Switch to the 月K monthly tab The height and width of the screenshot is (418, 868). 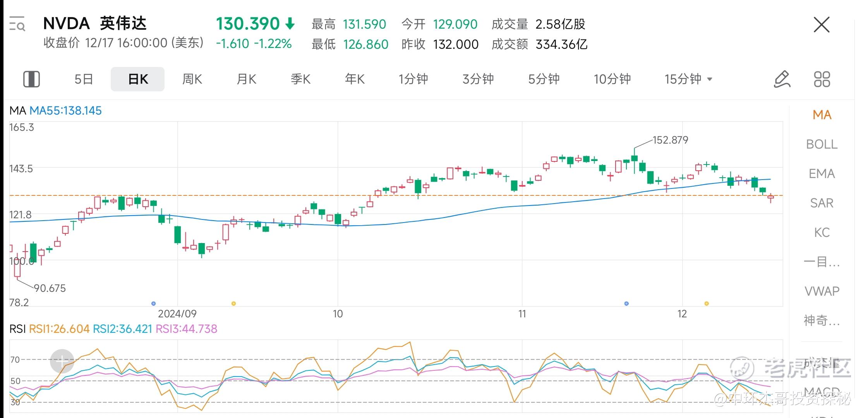click(246, 79)
